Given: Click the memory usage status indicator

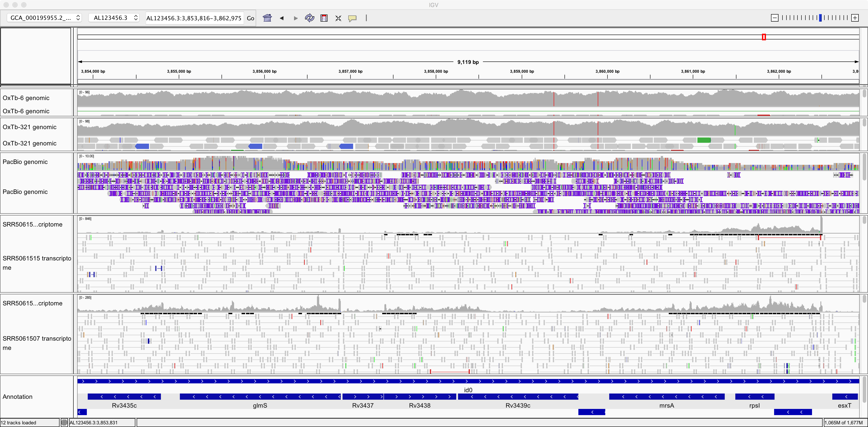Looking at the screenshot, I should click(x=844, y=423).
